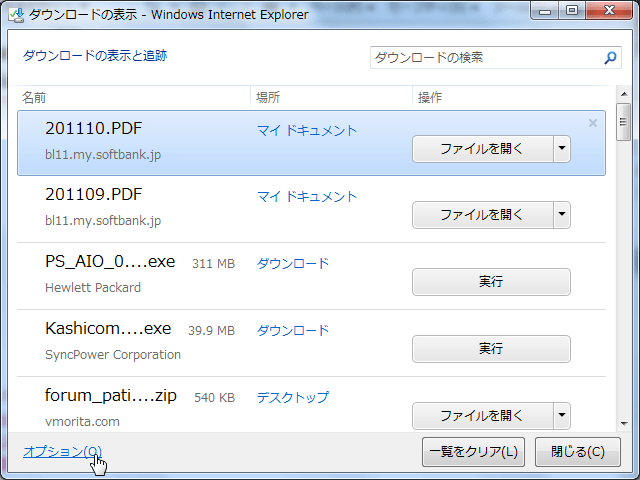
Task: Open マイ ドキュメント location for 201109.PDF
Action: (307, 196)
